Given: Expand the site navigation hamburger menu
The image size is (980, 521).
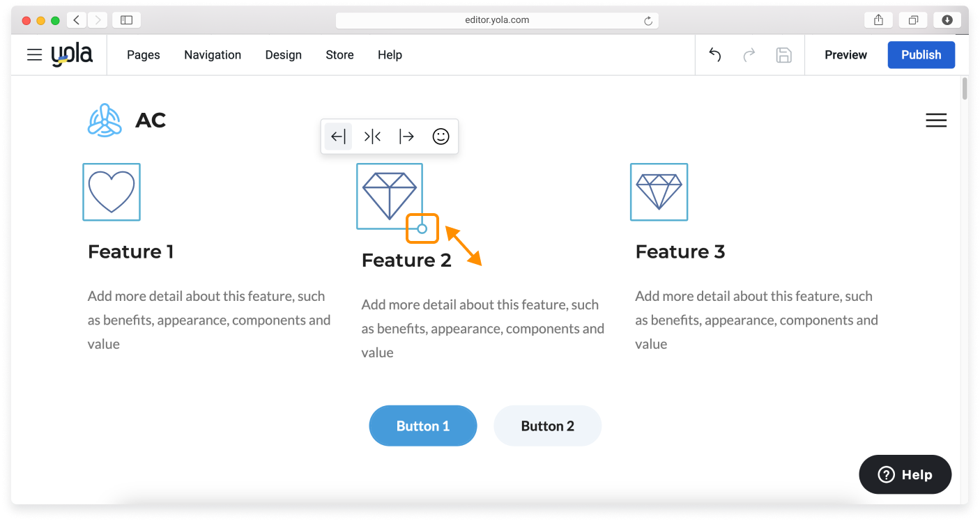Looking at the screenshot, I should point(935,120).
